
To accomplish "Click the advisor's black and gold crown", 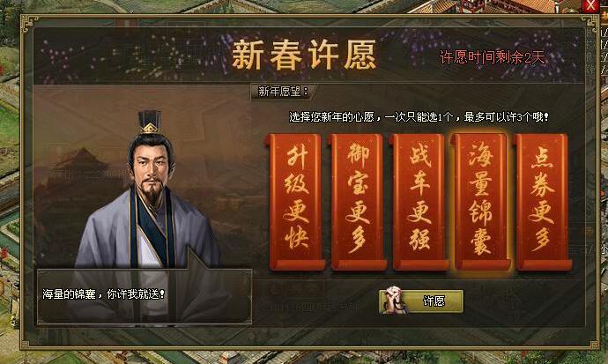I will (x=150, y=122).
